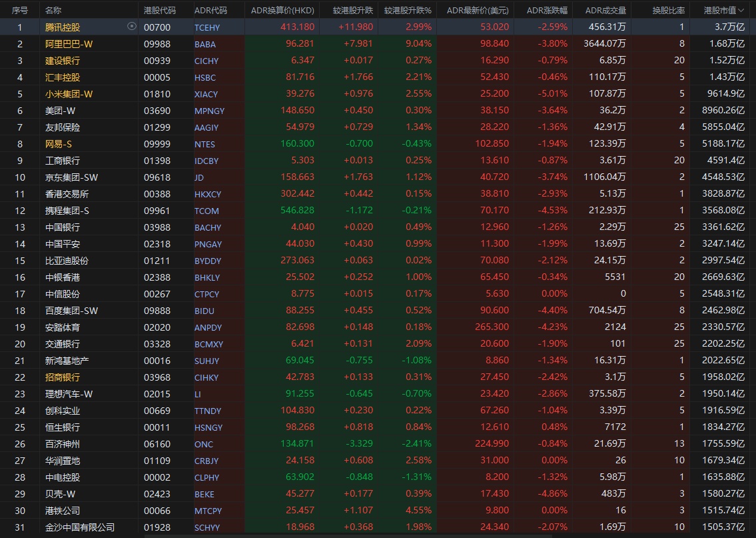Click the 港股代码 column header
Viewport: 756px width, 538px height.
coord(160,11)
